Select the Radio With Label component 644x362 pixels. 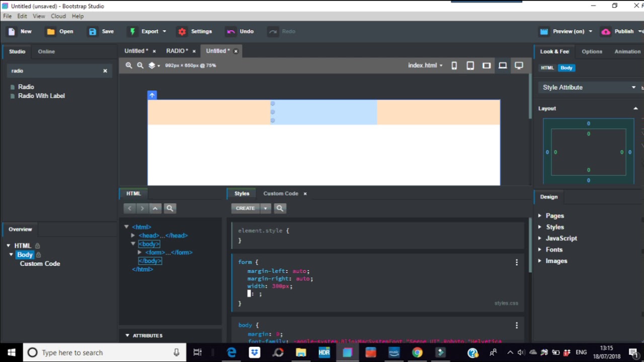click(41, 96)
